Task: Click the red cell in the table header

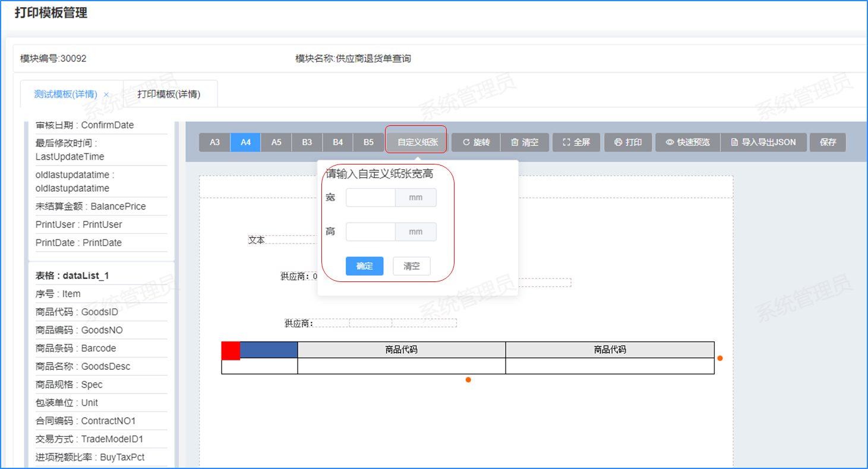Action: 231,351
